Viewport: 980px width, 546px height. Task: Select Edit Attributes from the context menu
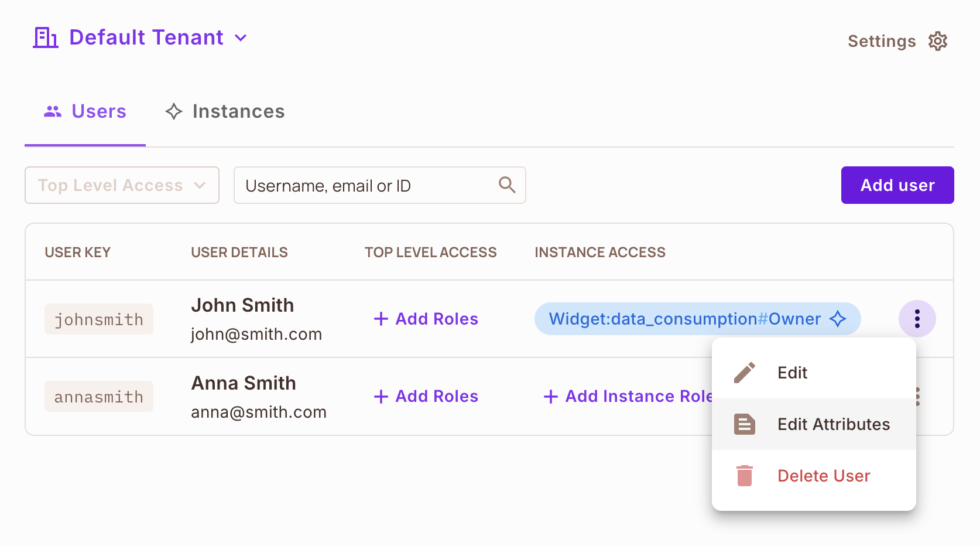[834, 424]
